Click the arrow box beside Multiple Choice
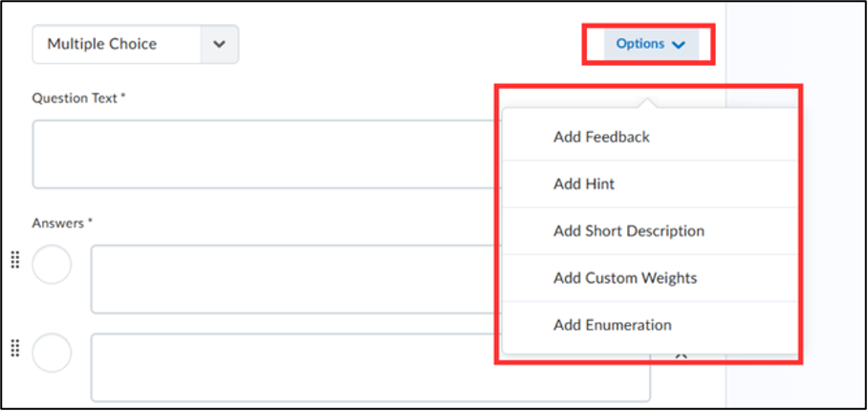This screenshot has width=868, height=411. click(220, 44)
